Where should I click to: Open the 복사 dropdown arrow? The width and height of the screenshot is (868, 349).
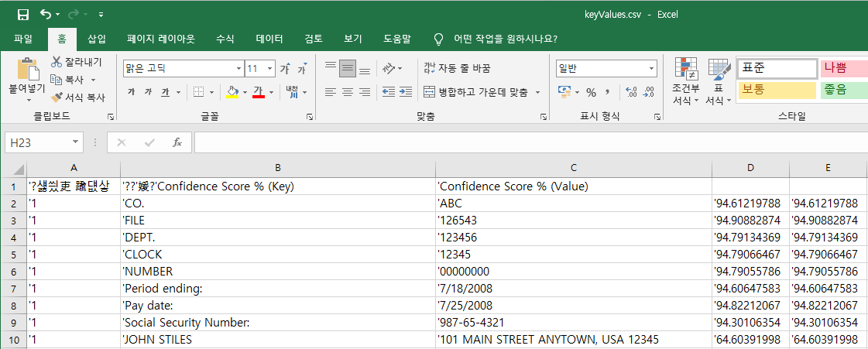pos(93,80)
